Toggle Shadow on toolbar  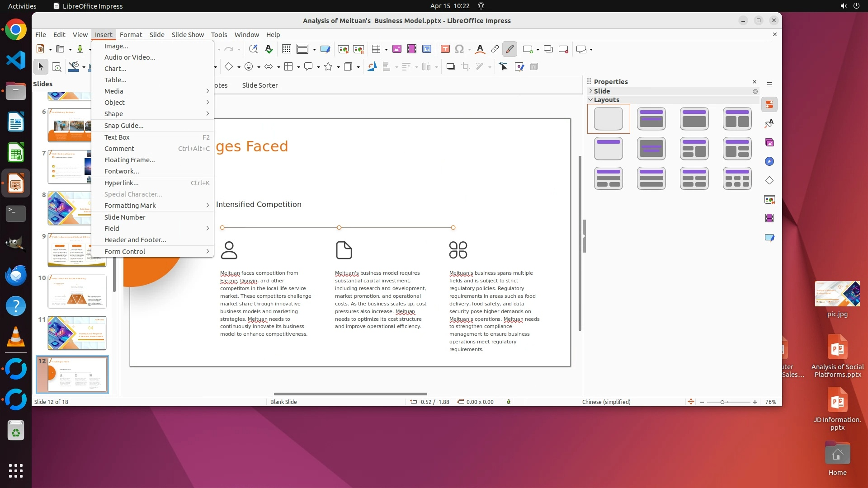450,67
